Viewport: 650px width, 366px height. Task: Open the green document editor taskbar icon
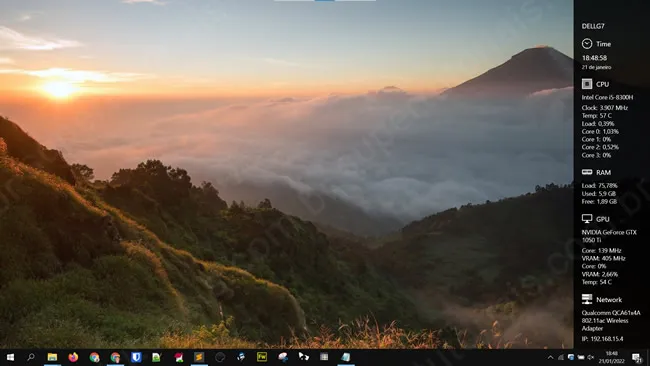click(x=157, y=357)
